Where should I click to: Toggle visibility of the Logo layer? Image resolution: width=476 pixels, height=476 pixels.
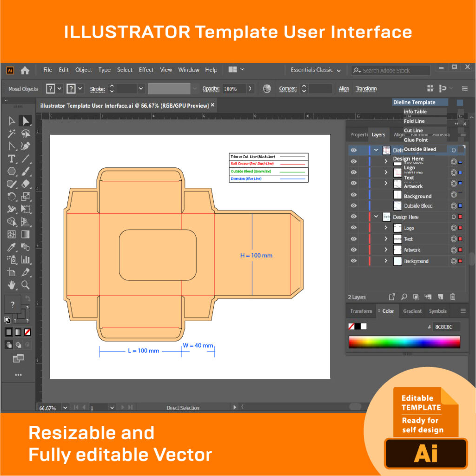(x=353, y=228)
